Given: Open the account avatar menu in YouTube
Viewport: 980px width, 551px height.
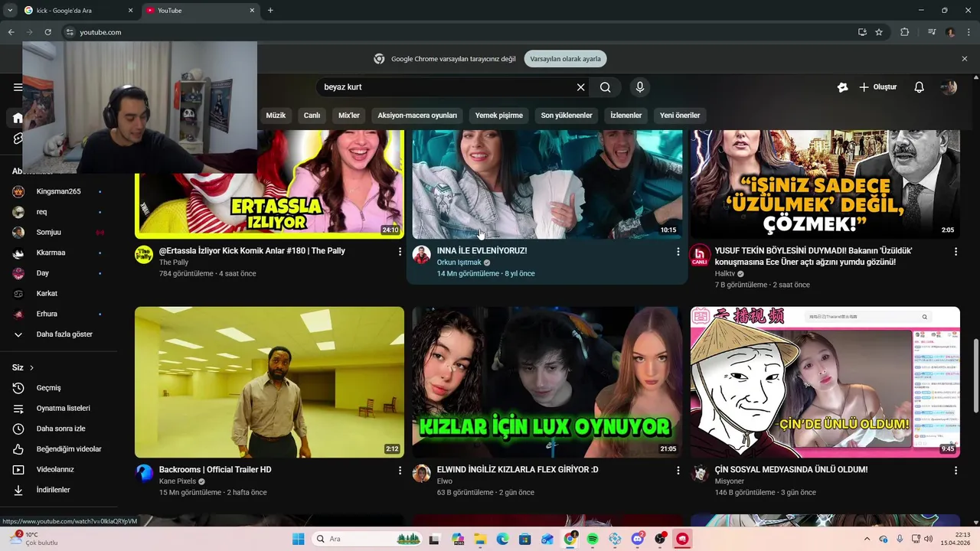Looking at the screenshot, I should tap(949, 87).
